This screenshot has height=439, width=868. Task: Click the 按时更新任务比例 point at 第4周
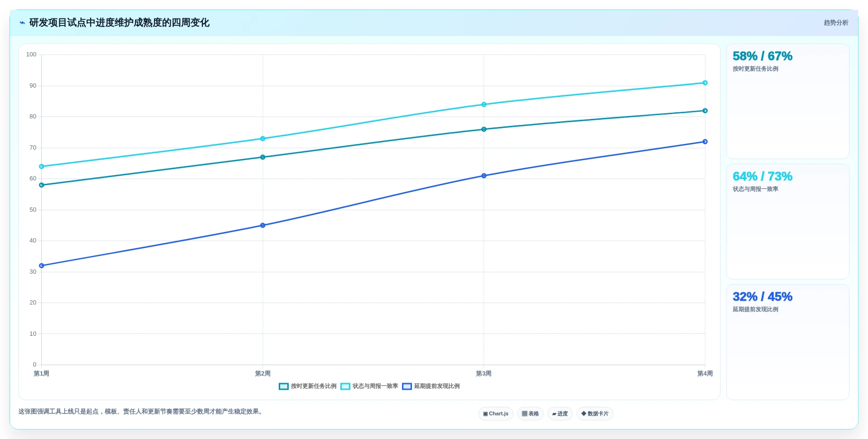click(x=705, y=111)
